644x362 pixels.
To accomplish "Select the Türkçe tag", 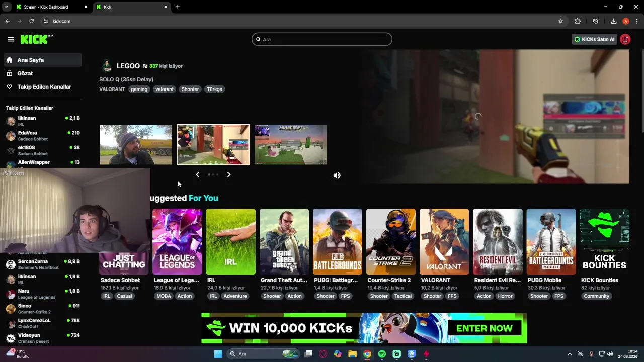I will point(214,89).
